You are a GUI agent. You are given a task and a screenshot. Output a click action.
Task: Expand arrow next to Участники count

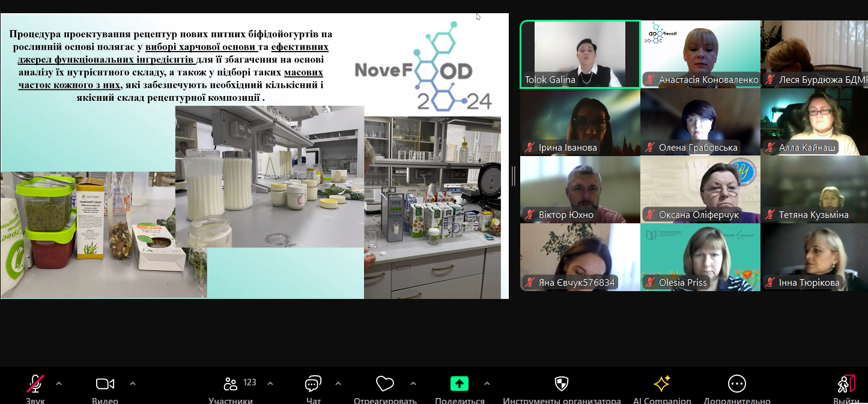click(x=270, y=384)
